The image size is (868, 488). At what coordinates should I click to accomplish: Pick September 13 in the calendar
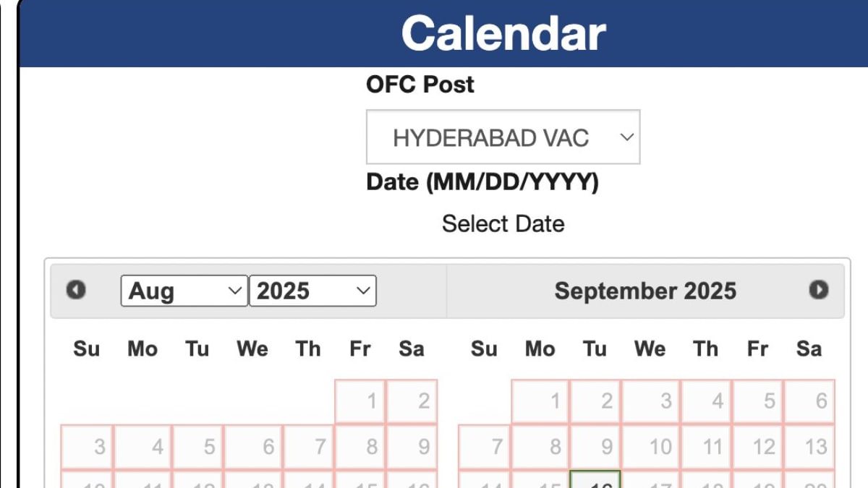click(x=809, y=447)
